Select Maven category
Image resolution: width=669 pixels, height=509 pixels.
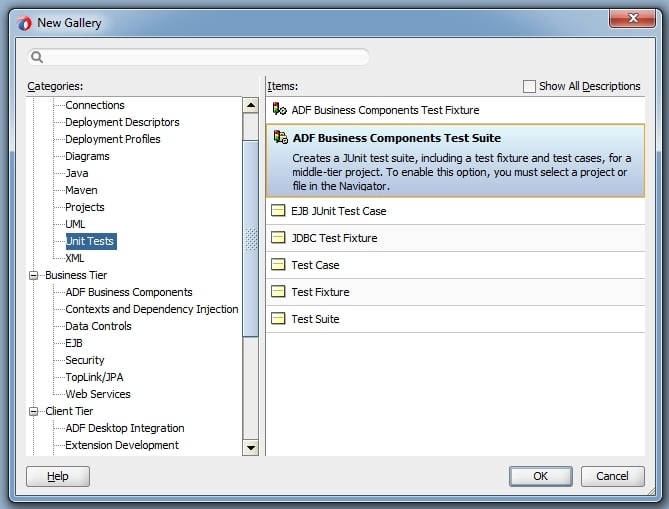coord(81,190)
